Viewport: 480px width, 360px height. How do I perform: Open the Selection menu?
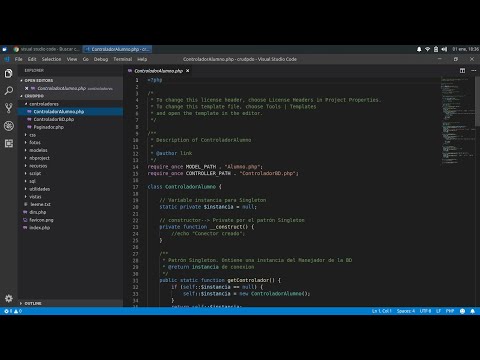pos(51,59)
